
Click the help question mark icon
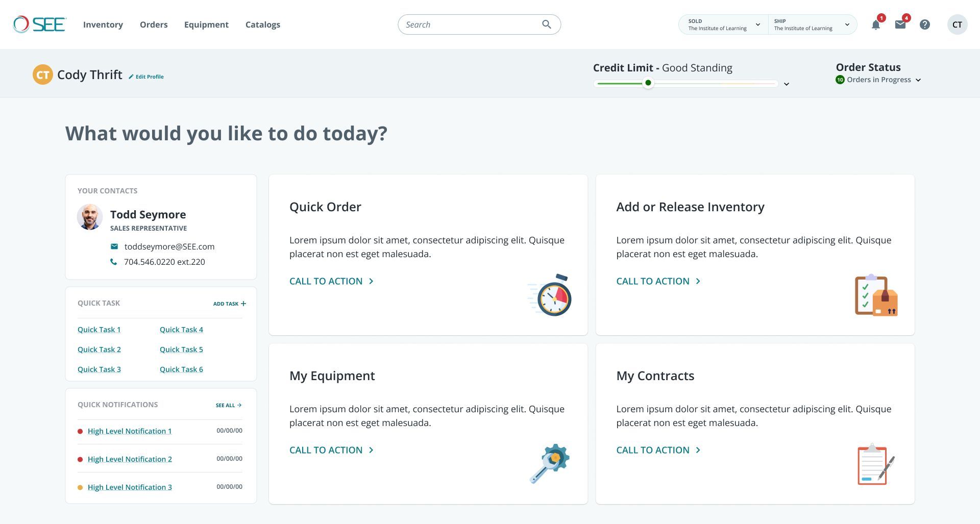point(925,24)
